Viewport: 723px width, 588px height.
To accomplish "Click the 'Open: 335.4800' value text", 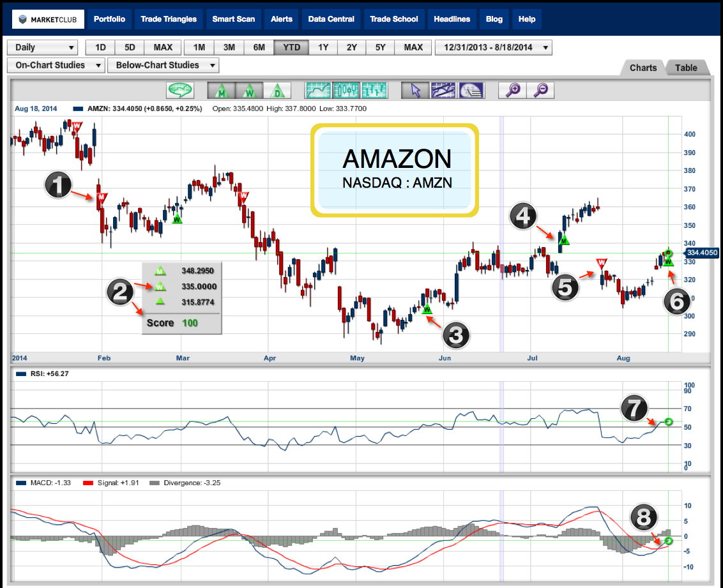I will click(x=238, y=109).
